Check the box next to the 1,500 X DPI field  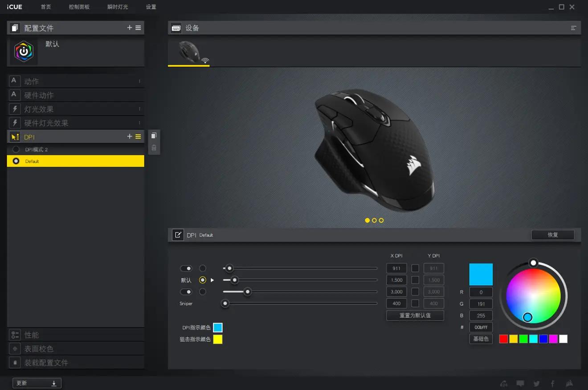coord(415,280)
